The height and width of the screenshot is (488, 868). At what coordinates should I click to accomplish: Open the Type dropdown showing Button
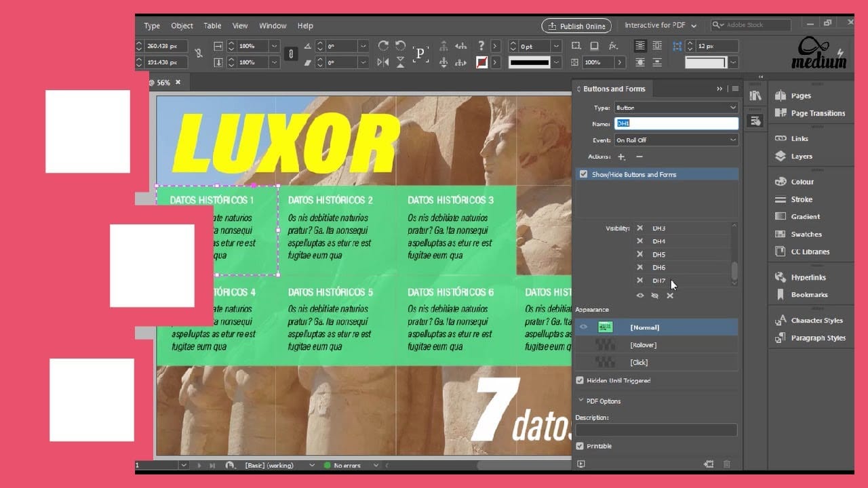coord(676,108)
